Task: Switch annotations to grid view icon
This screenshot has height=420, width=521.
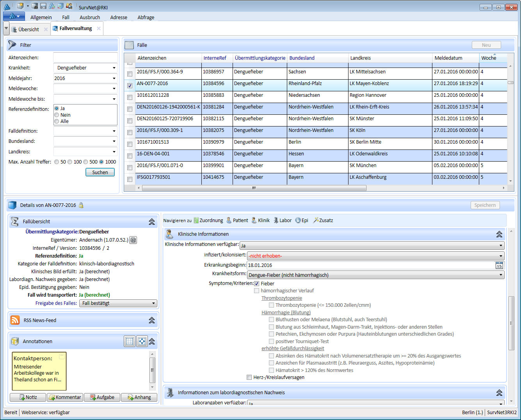Action: coord(130,341)
